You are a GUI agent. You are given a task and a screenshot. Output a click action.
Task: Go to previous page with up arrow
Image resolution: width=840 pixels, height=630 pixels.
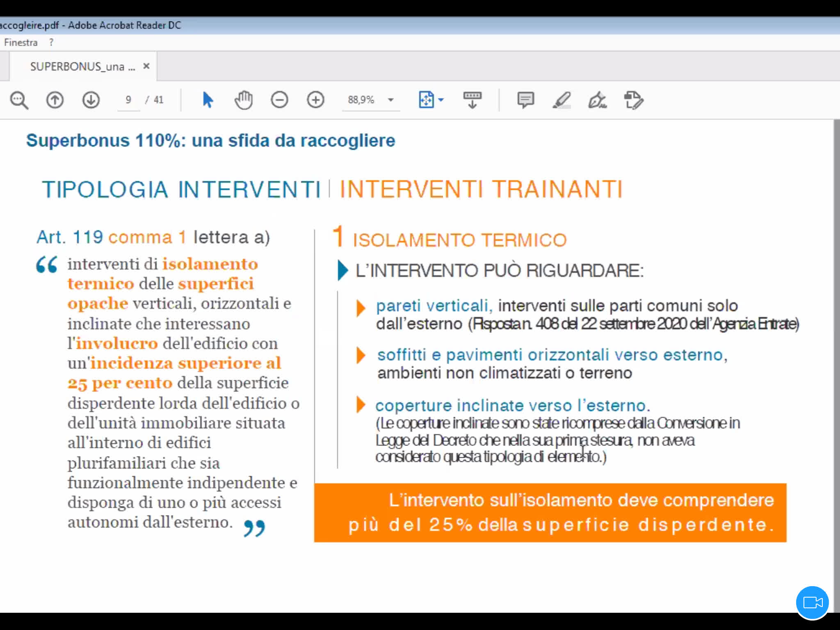[55, 100]
